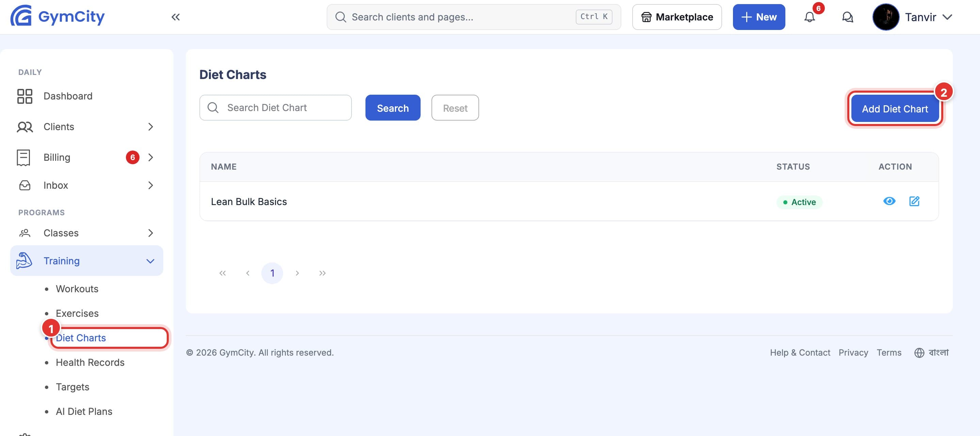Go to next page arrow
980x436 pixels.
pyautogui.click(x=297, y=273)
